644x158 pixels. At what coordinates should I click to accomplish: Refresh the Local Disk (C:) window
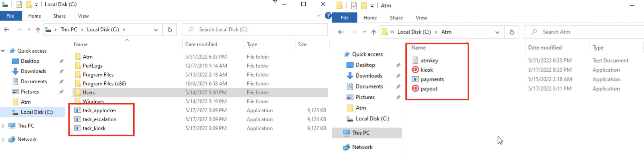[x=170, y=30]
